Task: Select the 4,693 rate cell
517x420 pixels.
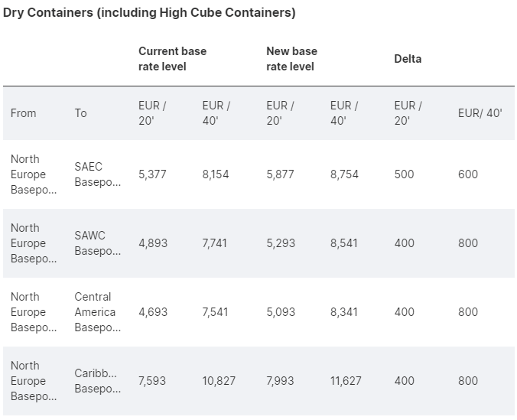Action: tap(152, 312)
